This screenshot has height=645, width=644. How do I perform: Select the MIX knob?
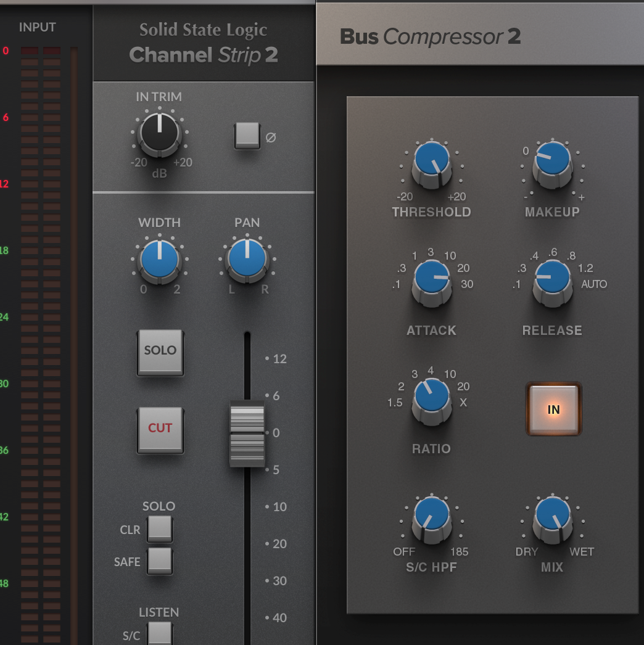coord(551,516)
